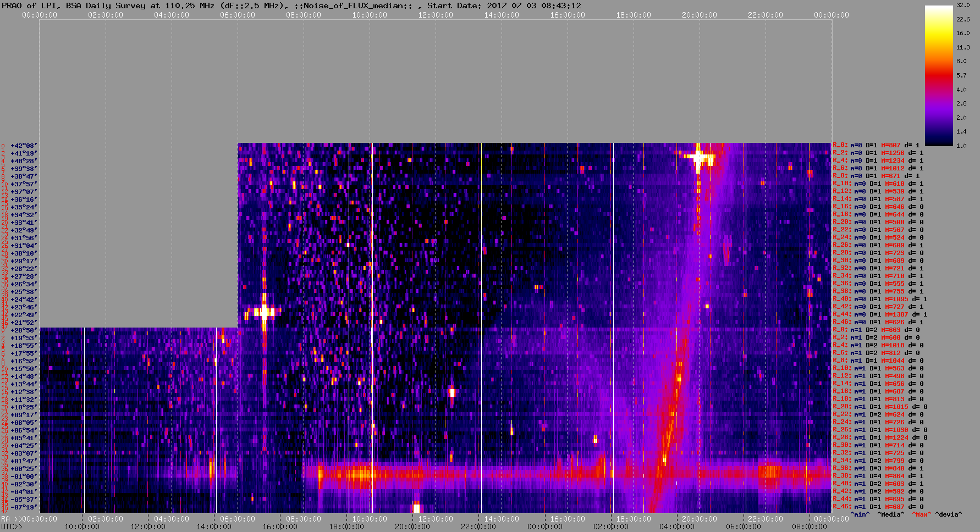The image size is (980, 532).
Task: Click the '^devia^' column legend label
Action: coord(949,514)
